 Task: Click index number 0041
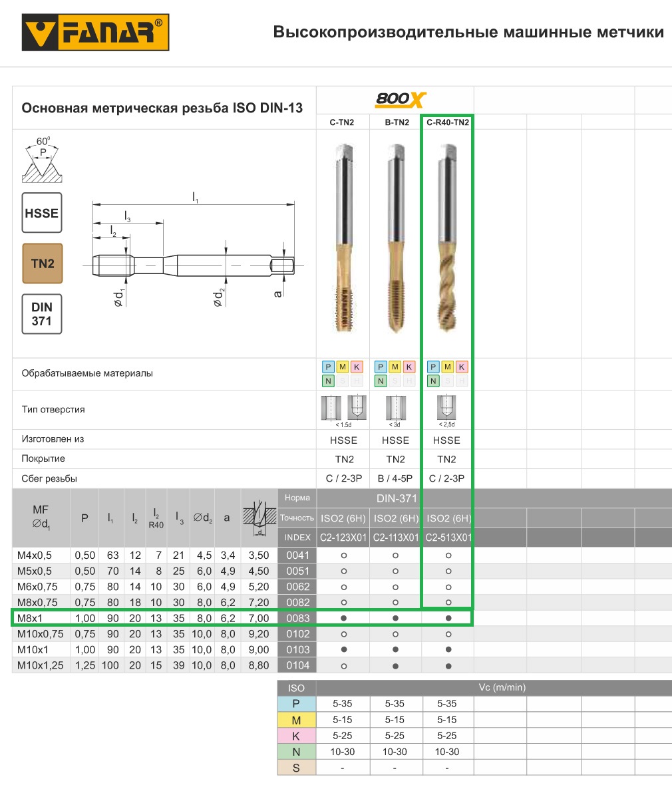coord(298,555)
